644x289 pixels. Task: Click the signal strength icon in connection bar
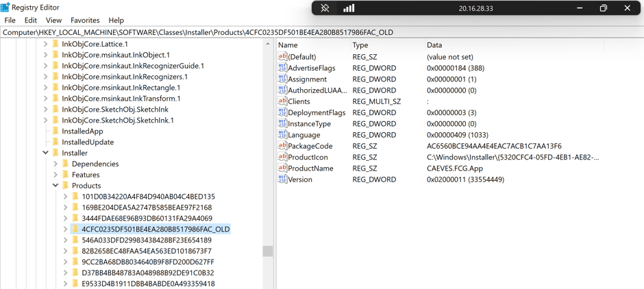coord(349,8)
